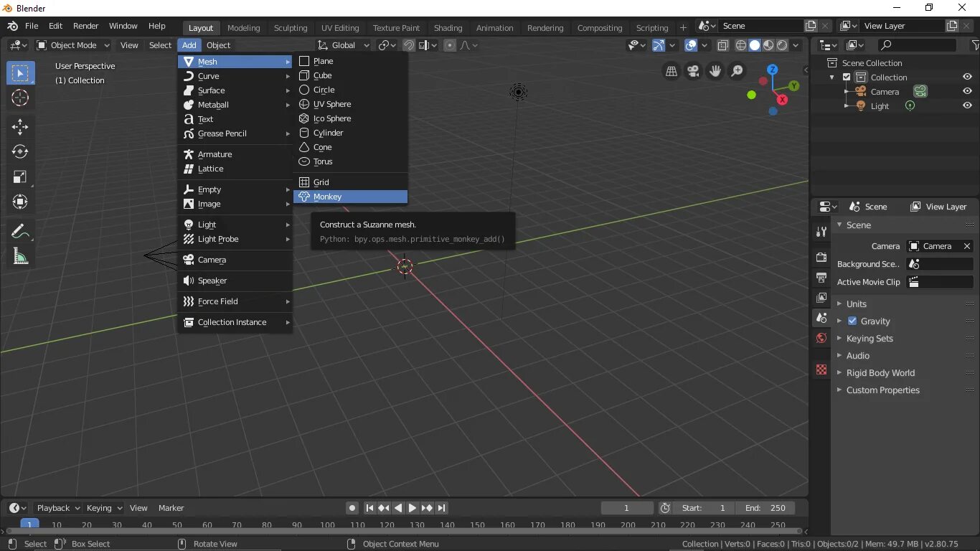
Task: Open the World properties tab
Action: point(821,338)
